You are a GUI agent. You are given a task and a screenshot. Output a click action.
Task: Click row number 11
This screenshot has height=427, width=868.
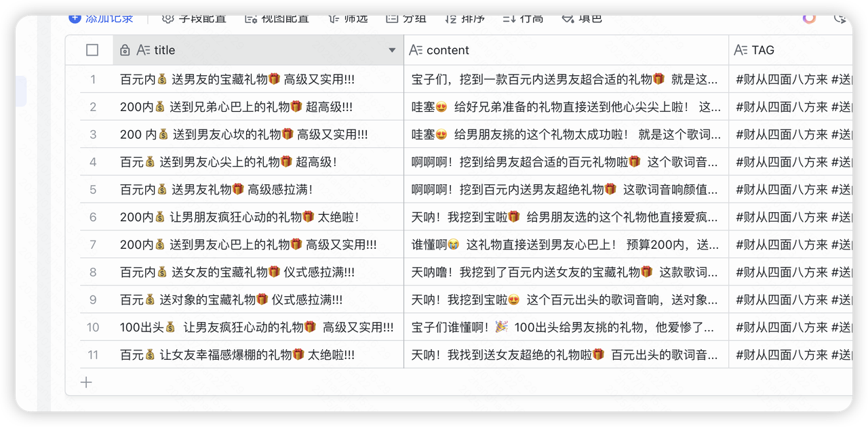93,355
